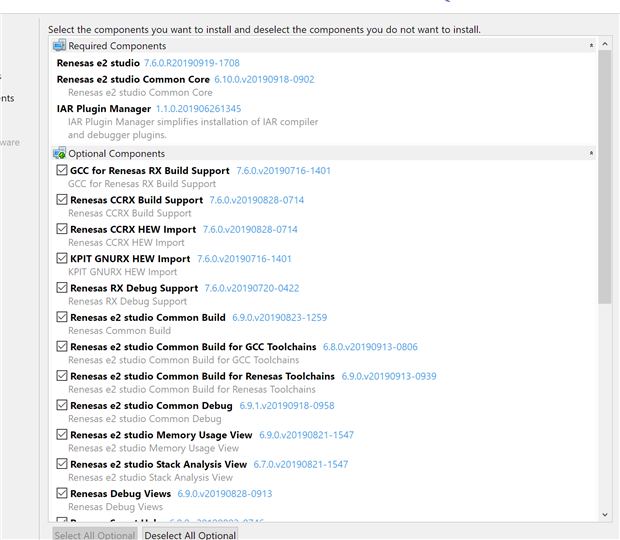Disable Renesas e2 studio Memory Usage View
Screen dimensions: 620x540
(62, 434)
